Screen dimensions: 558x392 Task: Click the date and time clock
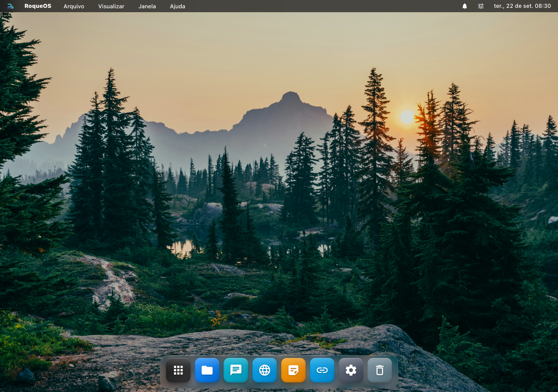click(x=522, y=6)
